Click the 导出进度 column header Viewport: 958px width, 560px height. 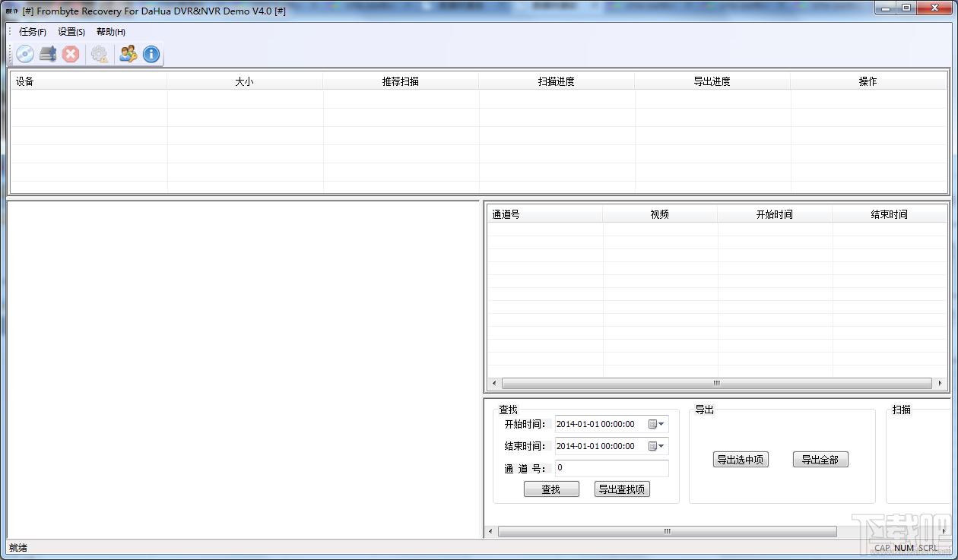pos(712,81)
